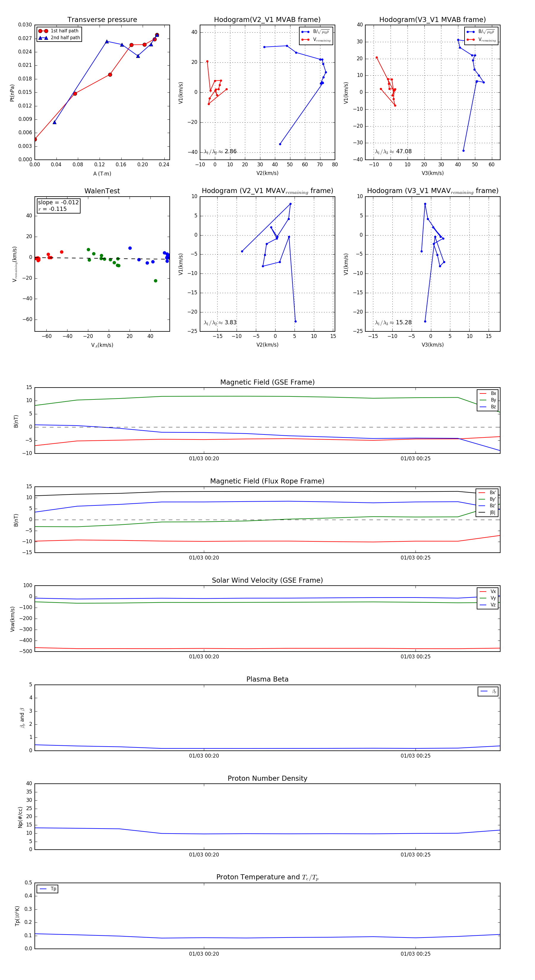Click the 'Transverse pressure' plot title
Image resolution: width=535 pixels, height=980 pixels.
(102, 20)
